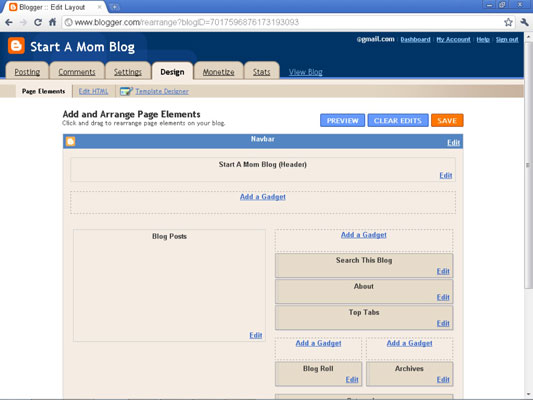Image resolution: width=533 pixels, height=400 pixels.
Task: Click the CLEAR EDITS button
Action: [398, 120]
